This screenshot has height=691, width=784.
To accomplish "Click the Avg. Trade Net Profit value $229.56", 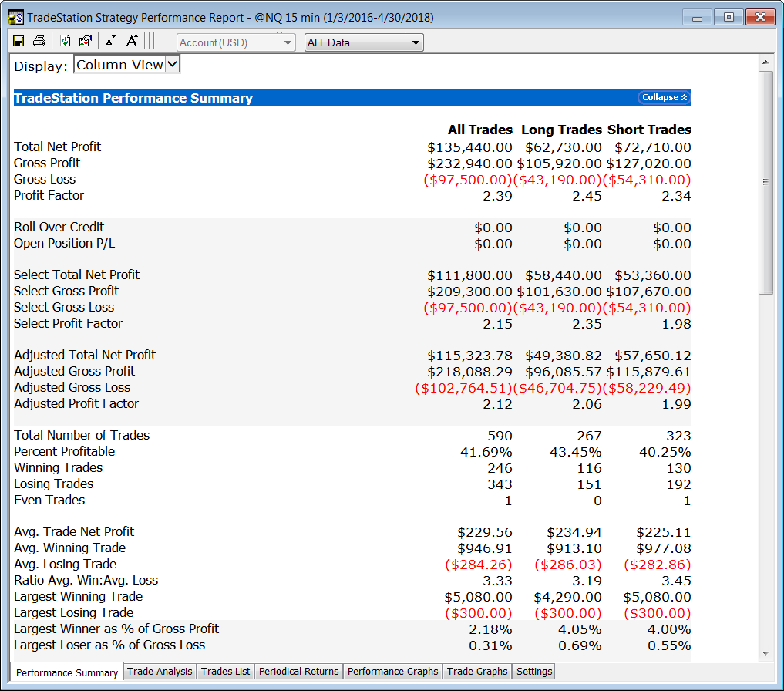I will pos(485,532).
